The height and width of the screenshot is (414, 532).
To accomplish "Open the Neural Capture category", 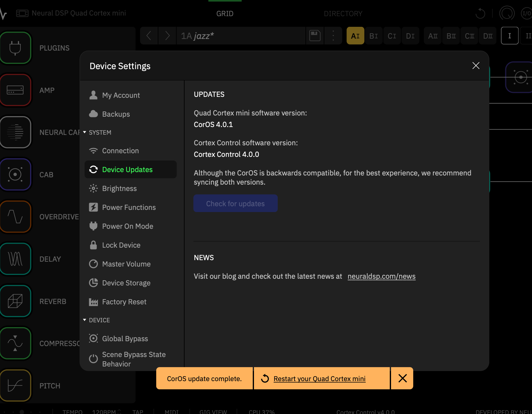I will point(16,132).
